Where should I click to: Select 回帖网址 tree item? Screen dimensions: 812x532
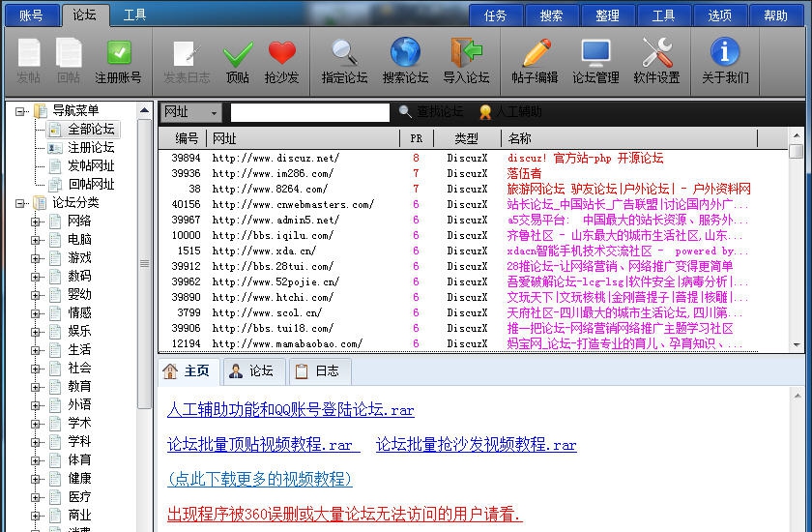(x=91, y=184)
